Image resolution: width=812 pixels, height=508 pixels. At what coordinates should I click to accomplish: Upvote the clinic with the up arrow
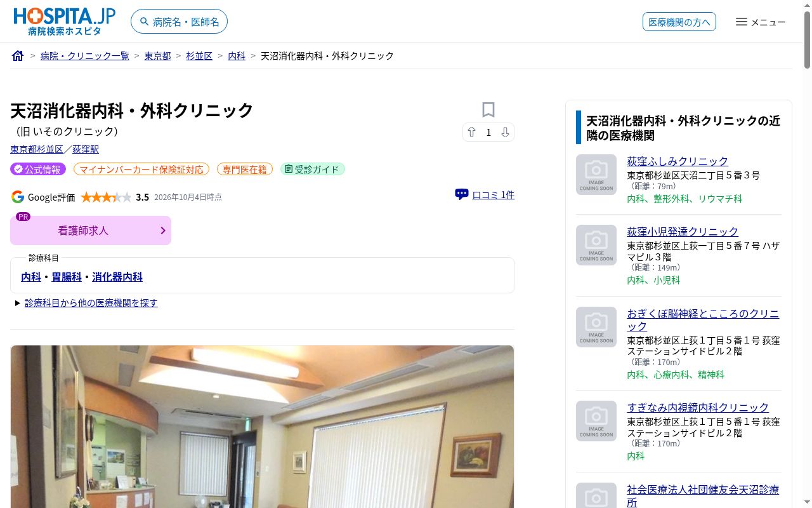(471, 132)
